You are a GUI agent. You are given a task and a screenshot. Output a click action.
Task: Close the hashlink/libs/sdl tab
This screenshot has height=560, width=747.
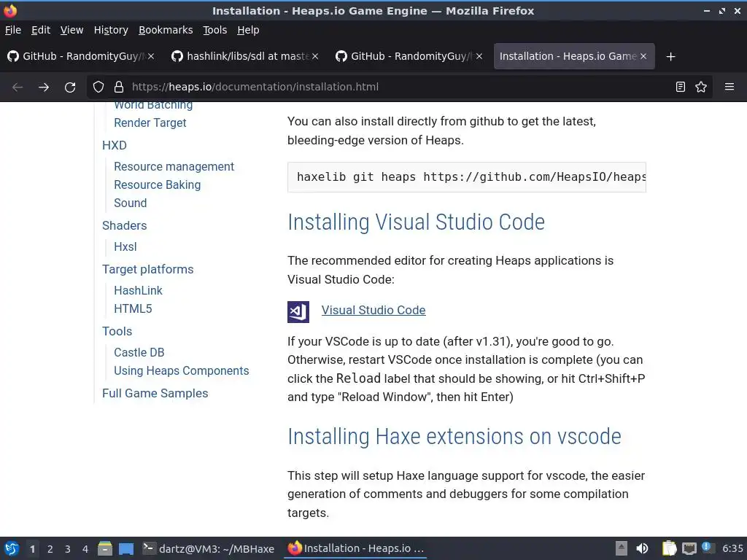click(x=315, y=56)
